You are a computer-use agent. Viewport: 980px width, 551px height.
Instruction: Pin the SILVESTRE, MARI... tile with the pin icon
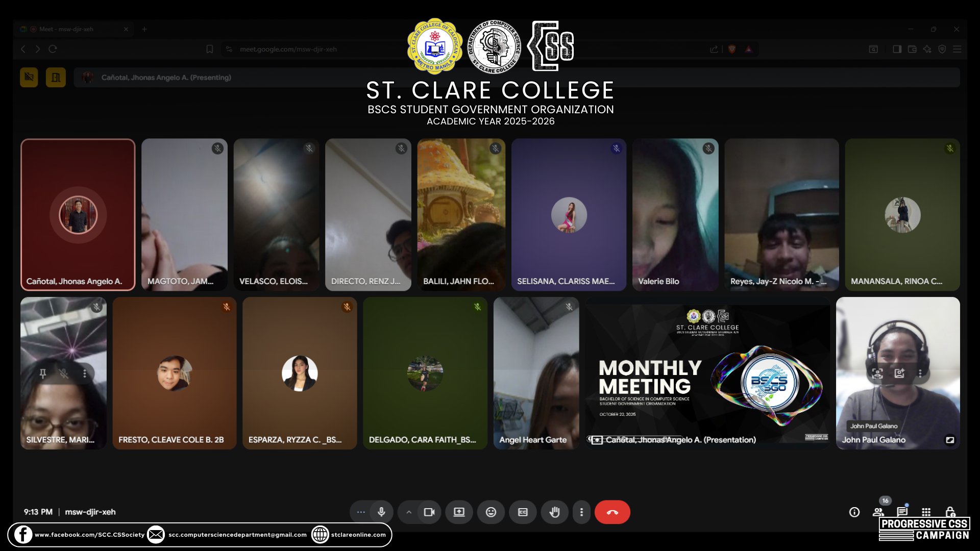coord(43,374)
